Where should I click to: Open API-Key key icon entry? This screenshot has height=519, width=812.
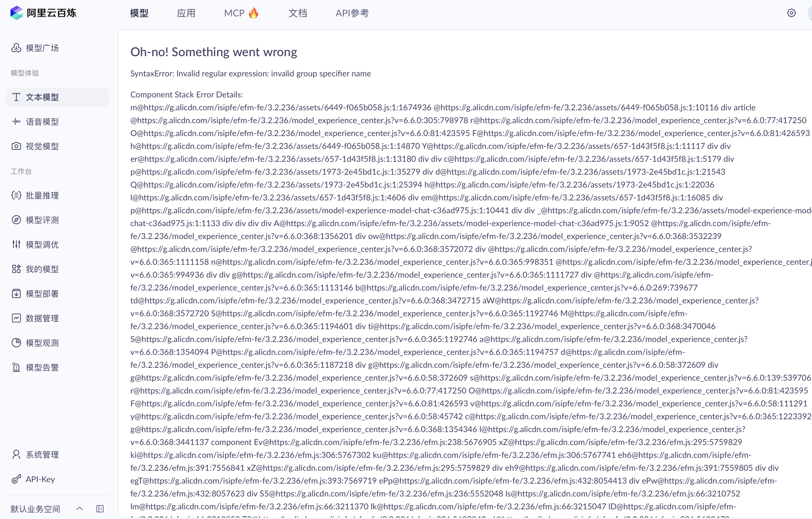[x=16, y=479]
